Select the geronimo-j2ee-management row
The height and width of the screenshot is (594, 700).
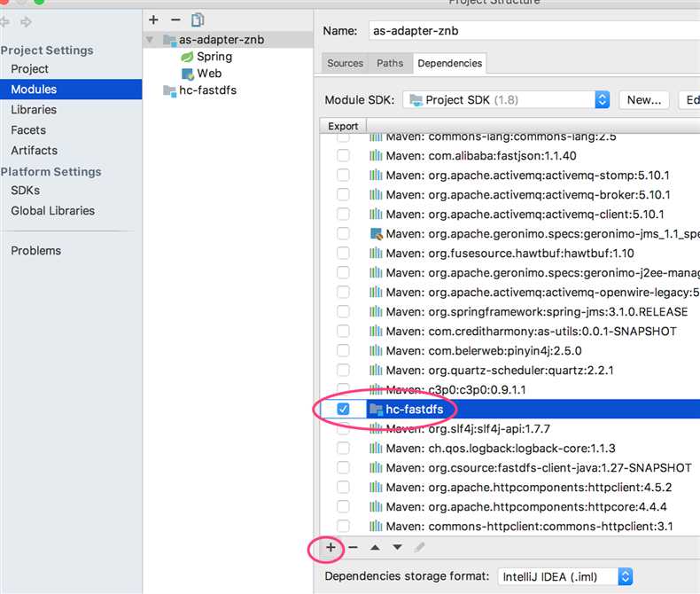click(509, 273)
